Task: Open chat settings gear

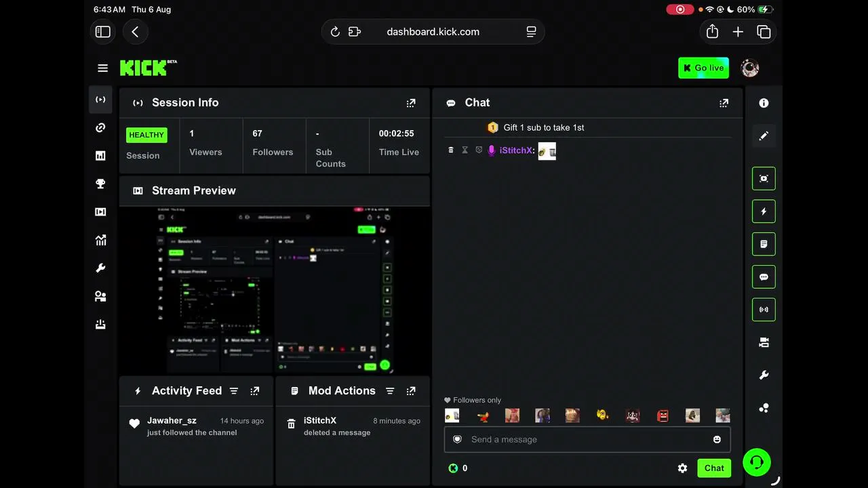Action: [x=683, y=468]
